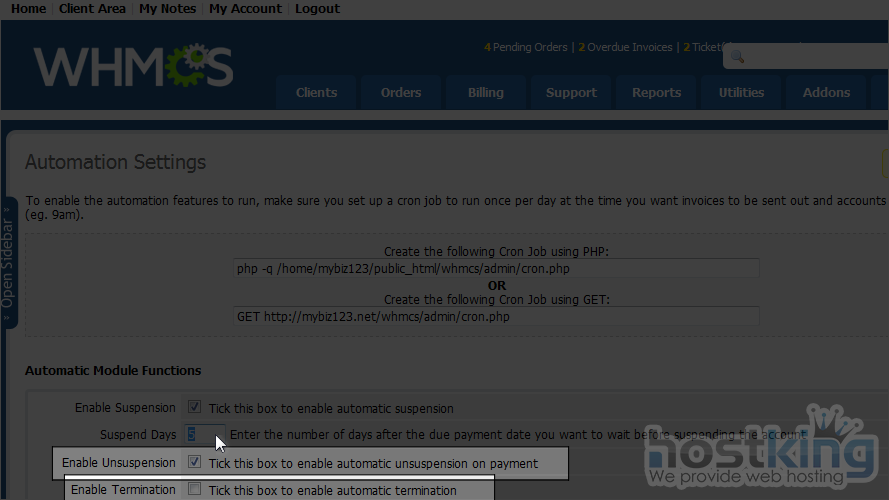View the Pending Orders link

(529, 47)
